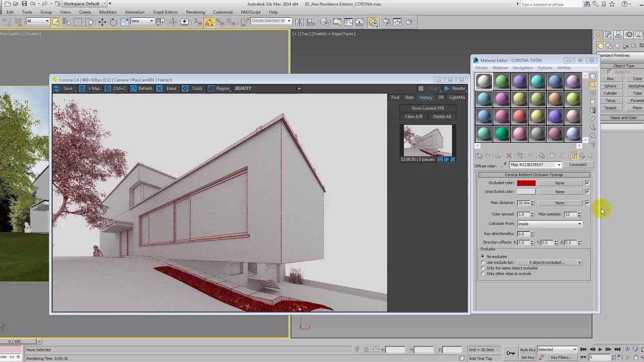The width and height of the screenshot is (644, 362).
Task: Open the All selection filter dropdown
Action: pyautogui.click(x=37, y=21)
